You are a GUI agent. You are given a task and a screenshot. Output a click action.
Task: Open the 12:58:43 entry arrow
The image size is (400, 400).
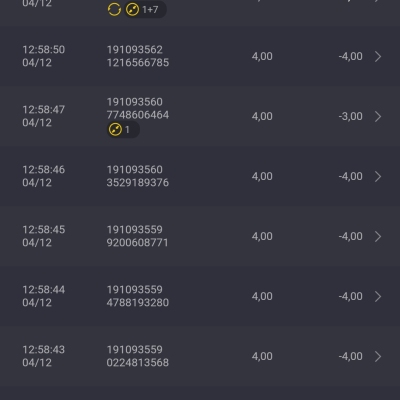click(x=378, y=356)
